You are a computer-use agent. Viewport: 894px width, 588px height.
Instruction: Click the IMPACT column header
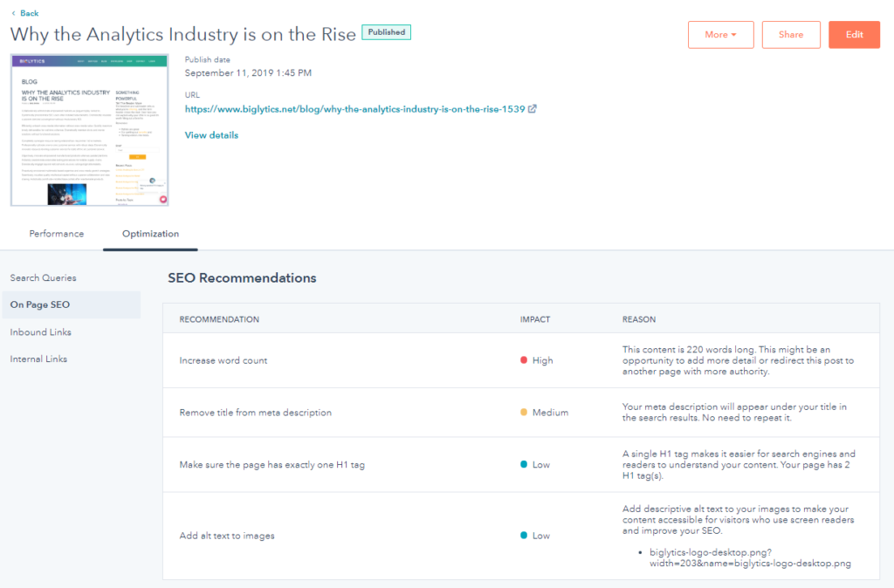pos(535,319)
